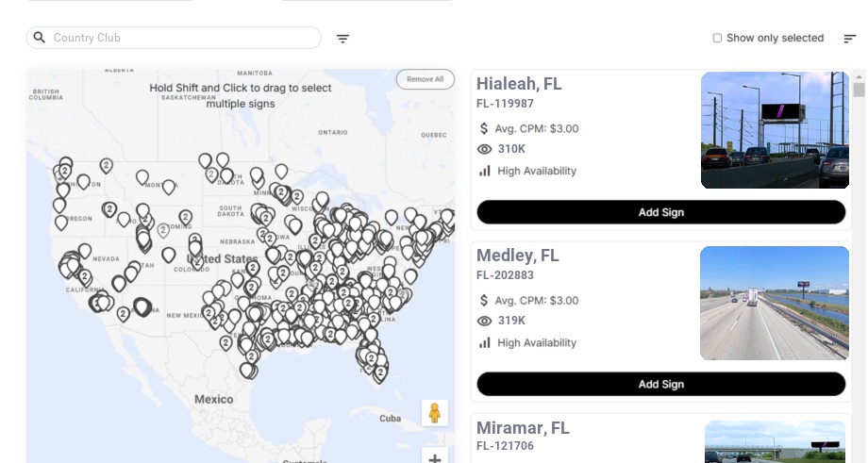The image size is (868, 463).
Task: Add the Medley, FL sign
Action: click(660, 384)
